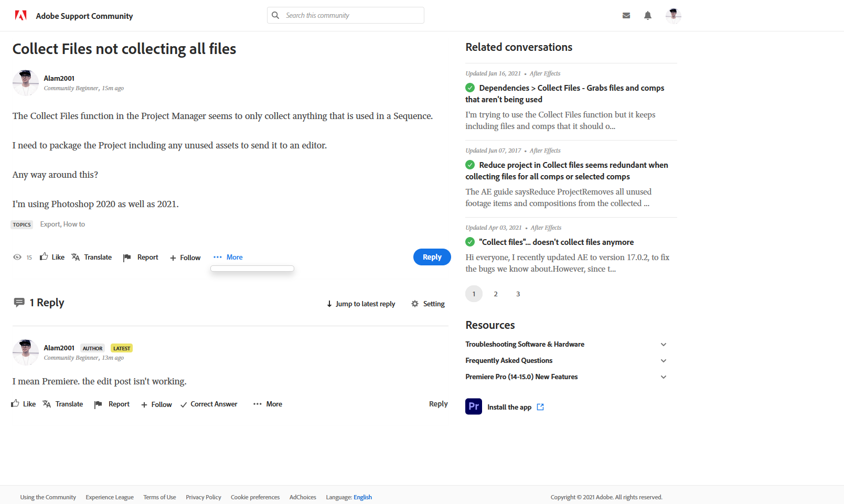844x504 pixels.
Task: Click the replies speech bubble icon
Action: (x=20, y=302)
